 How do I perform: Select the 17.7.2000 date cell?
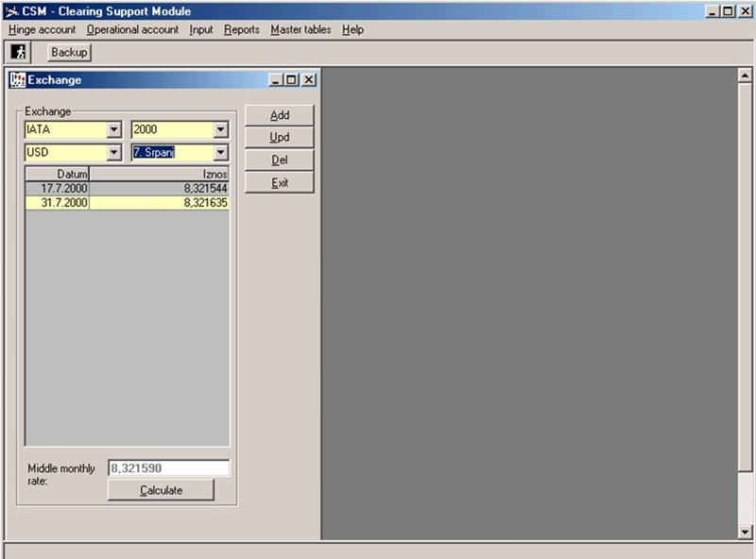pyautogui.click(x=58, y=189)
